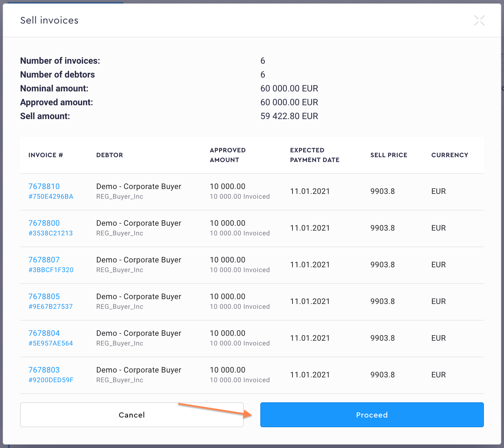Click the SELL PRICE column header
Screen dimensions: 504x448
(x=388, y=155)
